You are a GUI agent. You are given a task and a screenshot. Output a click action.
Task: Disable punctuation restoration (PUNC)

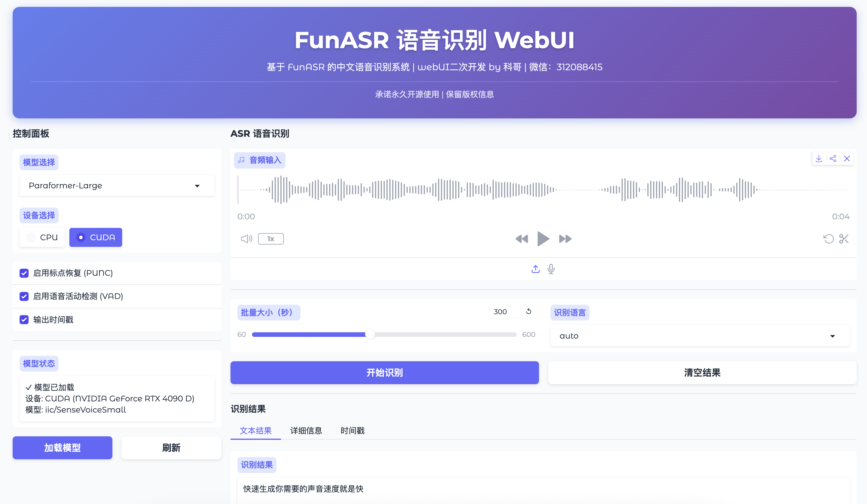click(24, 273)
